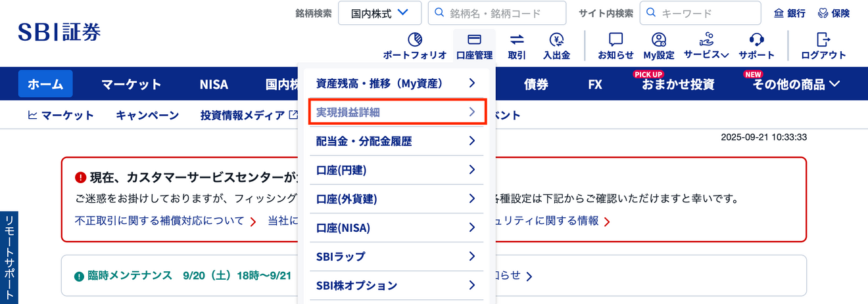The height and width of the screenshot is (304, 868).
Task: Open お知らせ speech bubble icon
Action: click(x=616, y=39)
